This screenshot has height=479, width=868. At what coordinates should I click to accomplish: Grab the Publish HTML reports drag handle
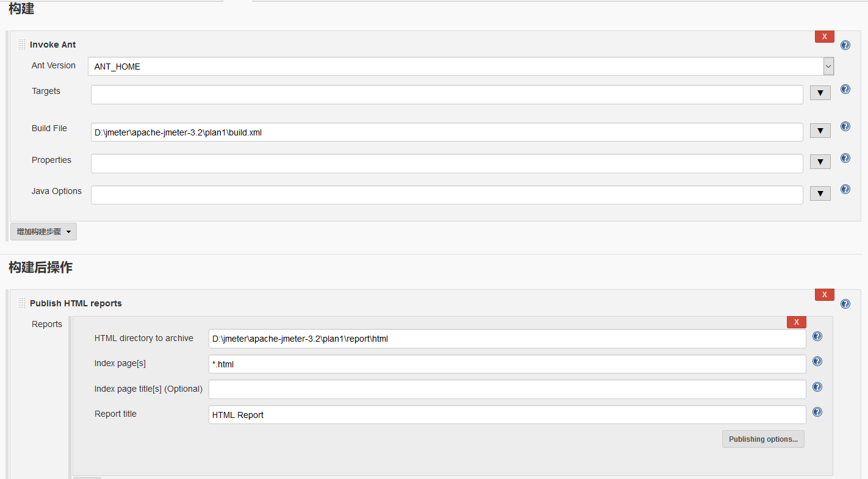(22, 303)
